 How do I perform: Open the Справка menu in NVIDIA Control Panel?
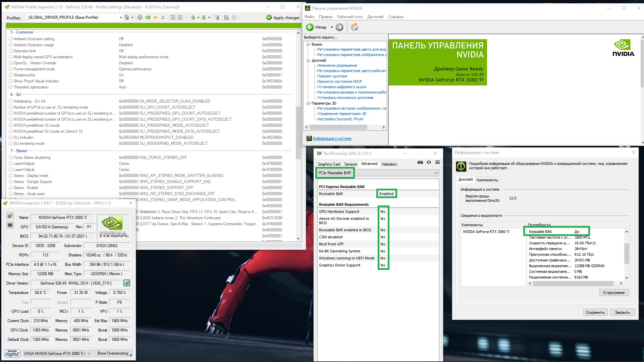pyautogui.click(x=395, y=17)
